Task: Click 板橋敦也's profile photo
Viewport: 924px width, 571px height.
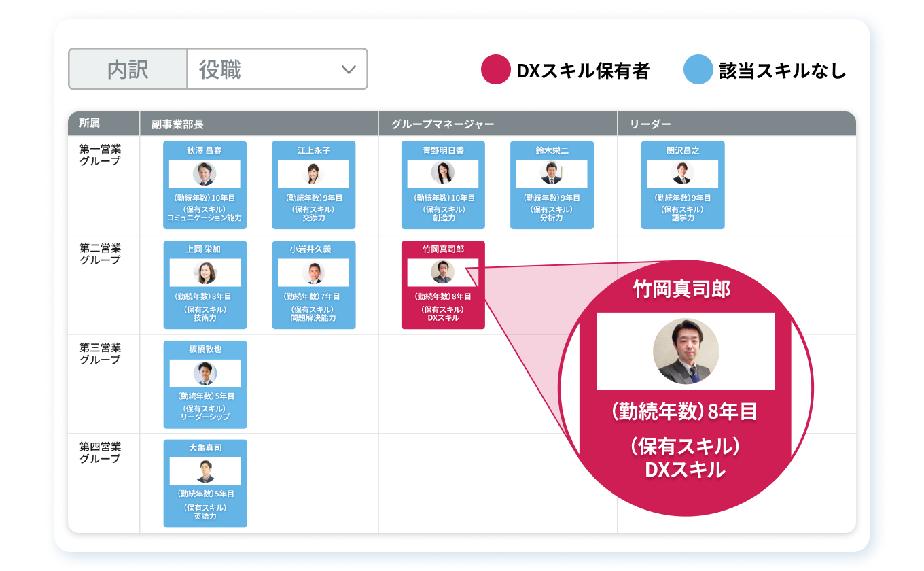Action: tap(205, 373)
